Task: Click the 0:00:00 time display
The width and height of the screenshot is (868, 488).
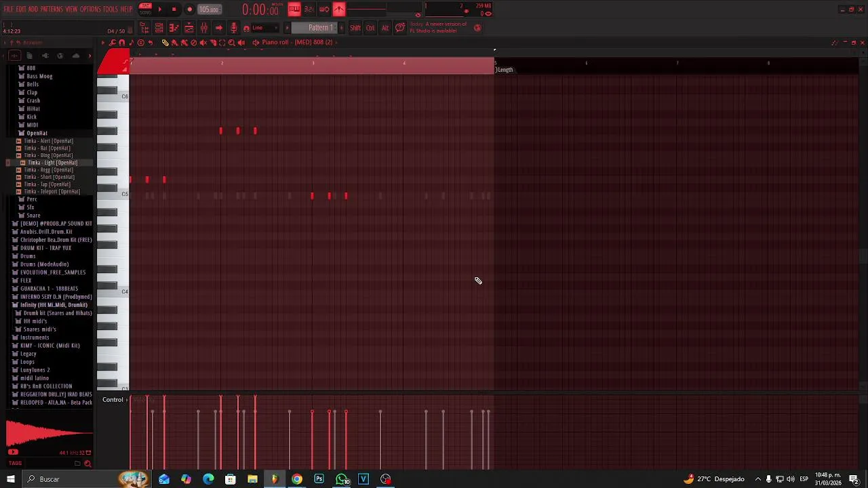Action: pyautogui.click(x=260, y=9)
